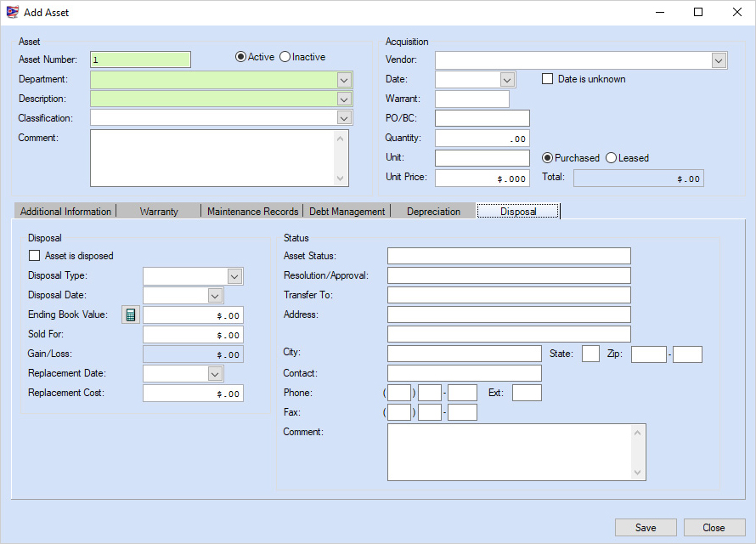Viewport: 756px width, 544px height.
Task: Expand the Department dropdown
Action: [x=344, y=80]
